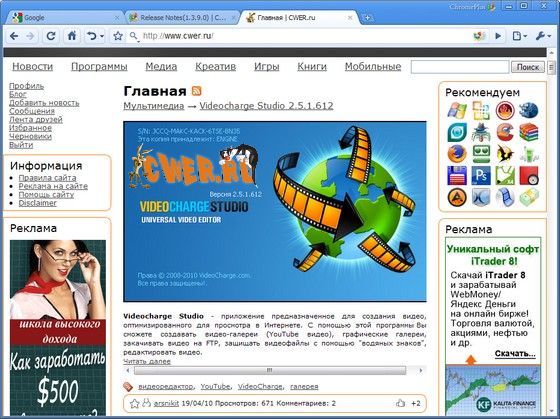Image resolution: width=560 pixels, height=419 pixels.
Task: Open the Windows flag icon in Рекомендуем
Action: pos(457,110)
